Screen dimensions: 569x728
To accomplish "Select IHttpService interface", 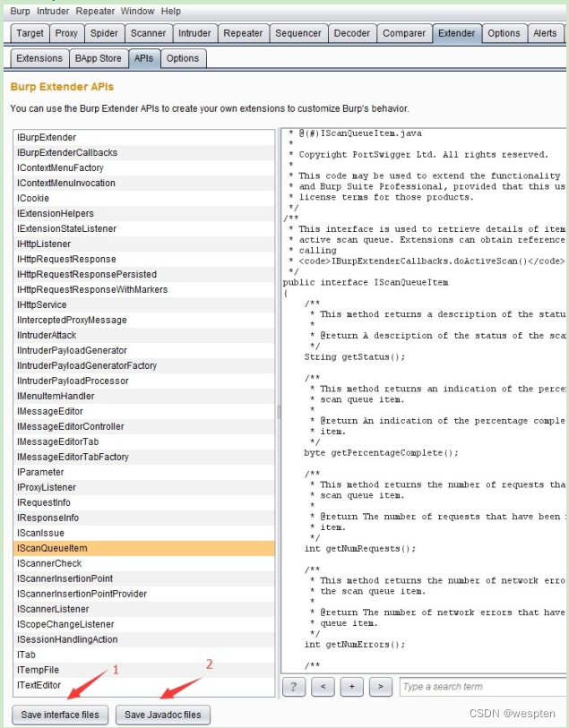I will coord(144,305).
